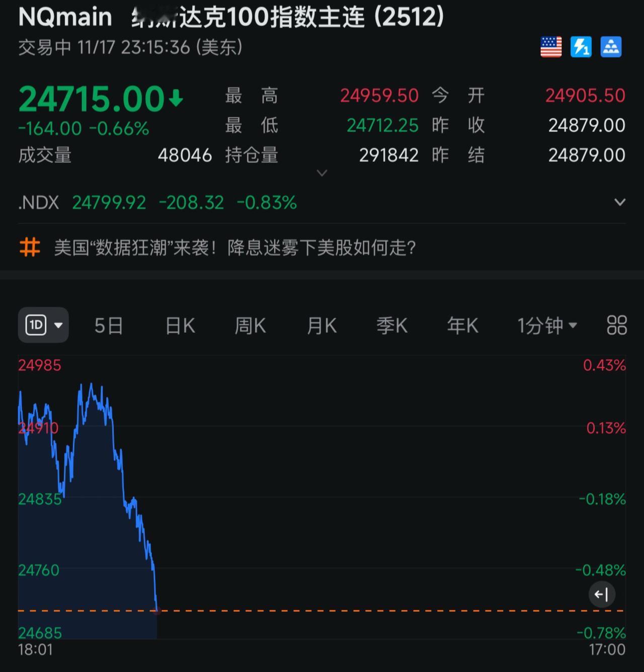Expand the .NDX index row chevron
This screenshot has width=644, height=672.
pyautogui.click(x=619, y=202)
